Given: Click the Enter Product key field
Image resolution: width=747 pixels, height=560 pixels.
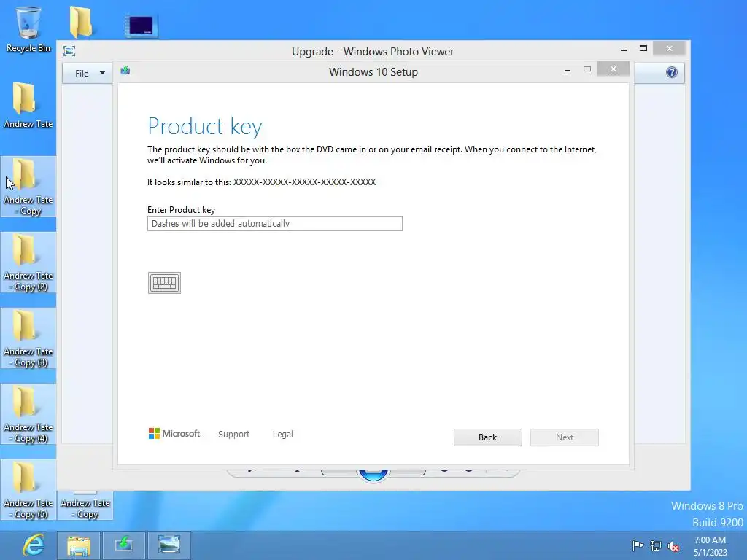Looking at the screenshot, I should point(275,223).
